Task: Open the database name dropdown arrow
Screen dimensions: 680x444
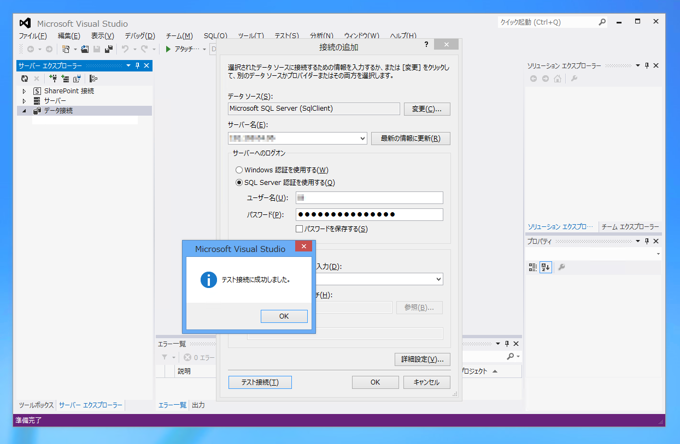Action: click(438, 279)
